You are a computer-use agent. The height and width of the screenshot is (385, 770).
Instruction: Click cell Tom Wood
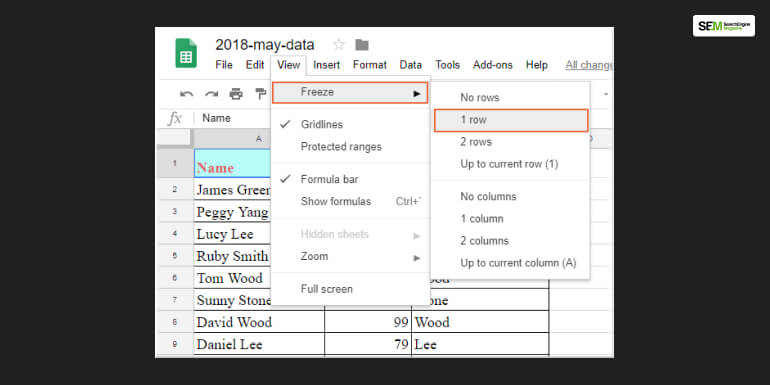(233, 277)
